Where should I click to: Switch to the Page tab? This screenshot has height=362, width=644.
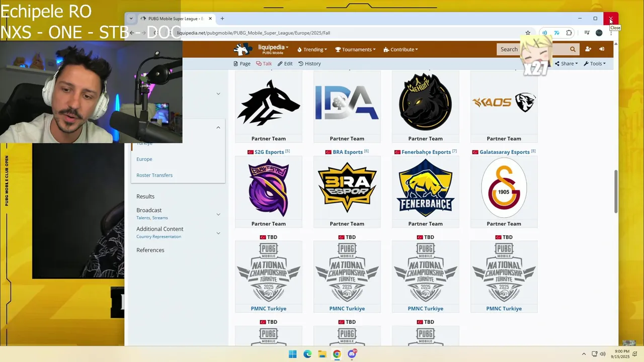pyautogui.click(x=242, y=63)
